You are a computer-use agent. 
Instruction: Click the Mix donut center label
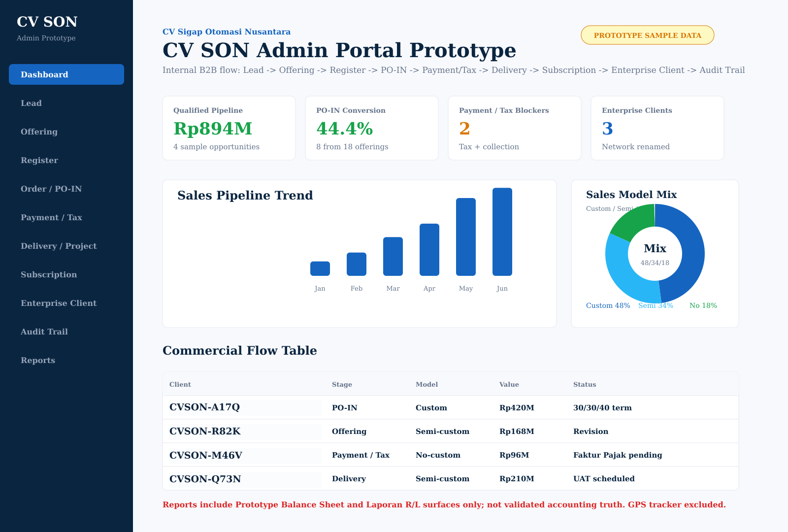pyautogui.click(x=655, y=248)
